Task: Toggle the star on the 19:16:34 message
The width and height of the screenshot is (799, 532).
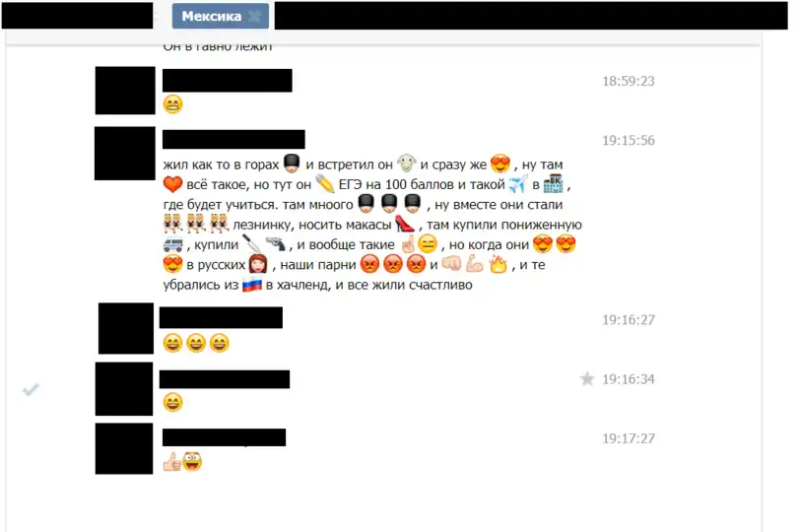Action: pos(587,378)
